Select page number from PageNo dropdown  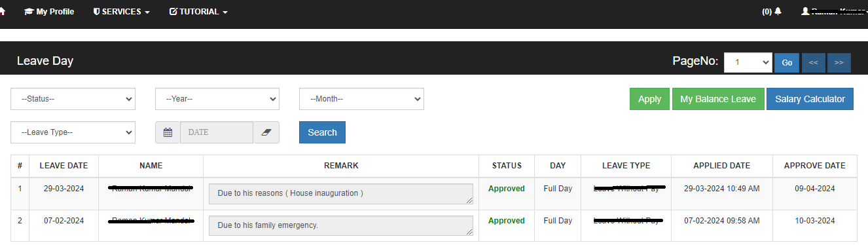(748, 62)
